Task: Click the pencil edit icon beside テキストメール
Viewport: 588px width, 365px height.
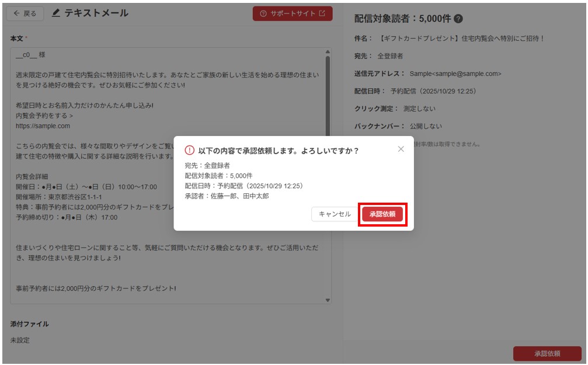Action: pyautogui.click(x=56, y=13)
